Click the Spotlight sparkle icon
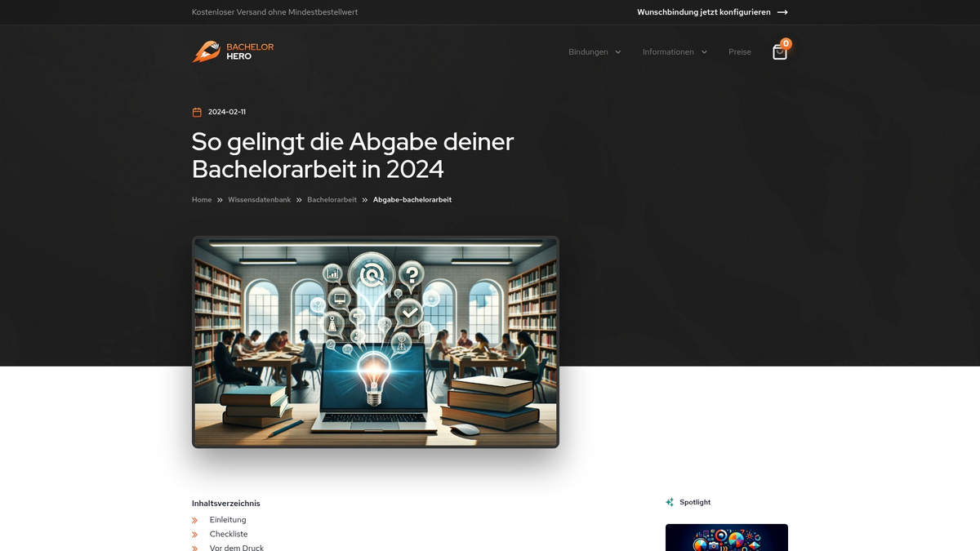This screenshot has width=980, height=551. tap(670, 501)
